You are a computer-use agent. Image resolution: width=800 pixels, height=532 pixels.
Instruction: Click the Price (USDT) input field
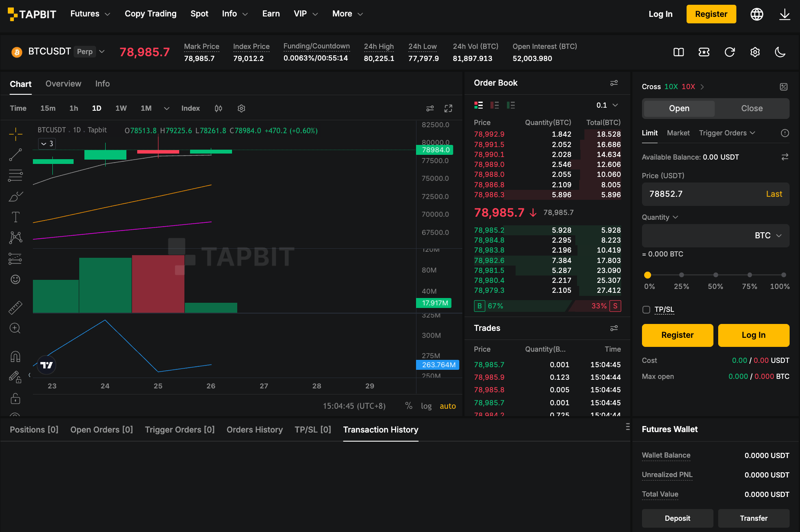coord(716,194)
